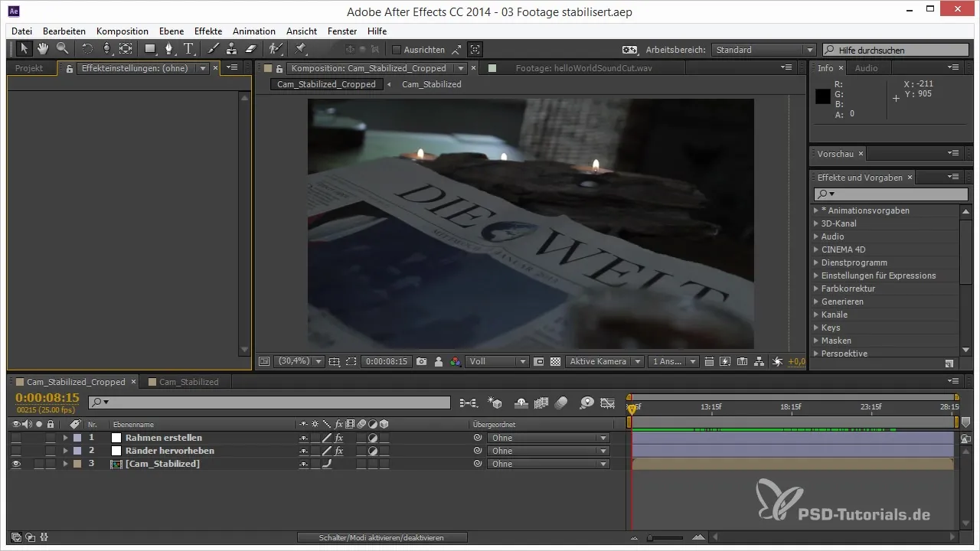The width and height of the screenshot is (980, 551).
Task: Open the Arbeitsbereich Standard dropdown
Action: click(x=763, y=50)
